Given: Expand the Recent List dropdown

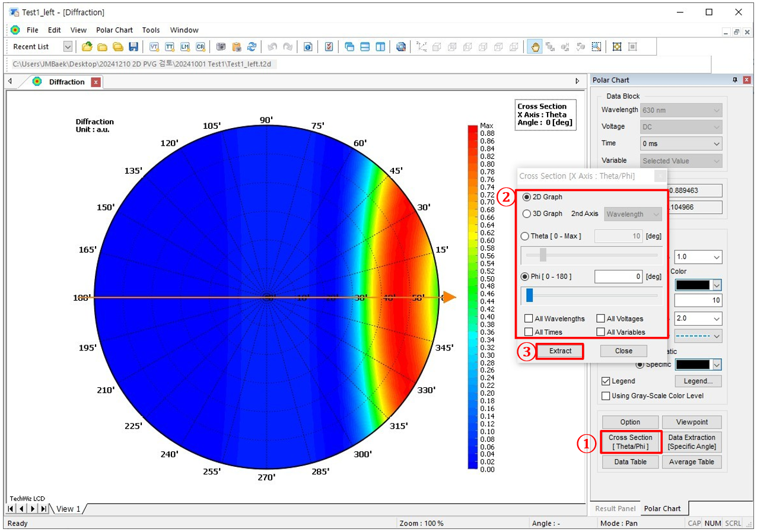Looking at the screenshot, I should coord(68,47).
